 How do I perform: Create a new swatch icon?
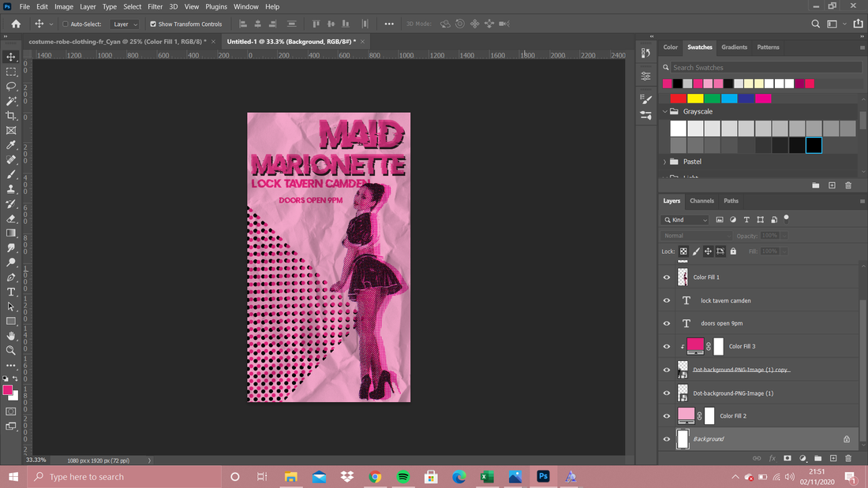[x=832, y=185]
